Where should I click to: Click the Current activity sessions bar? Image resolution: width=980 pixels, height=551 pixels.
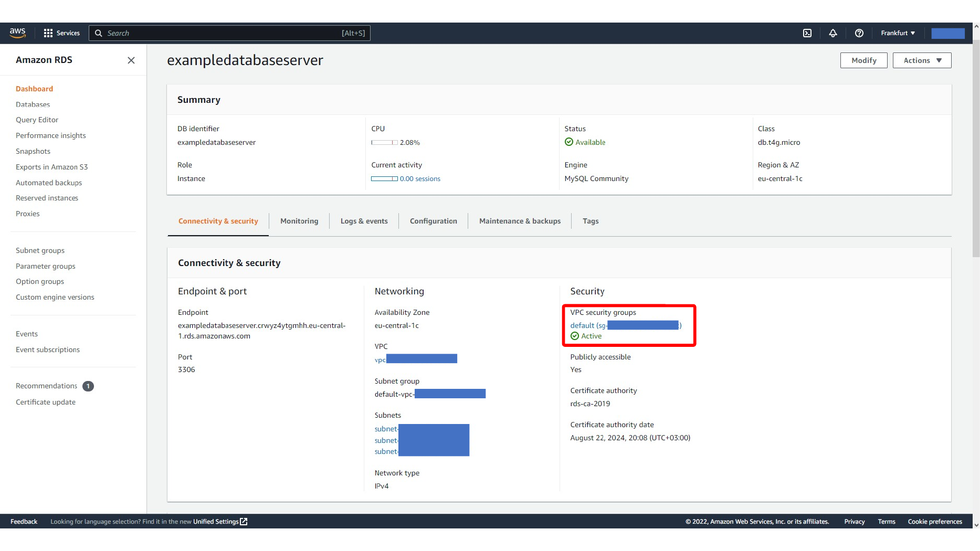tap(384, 179)
